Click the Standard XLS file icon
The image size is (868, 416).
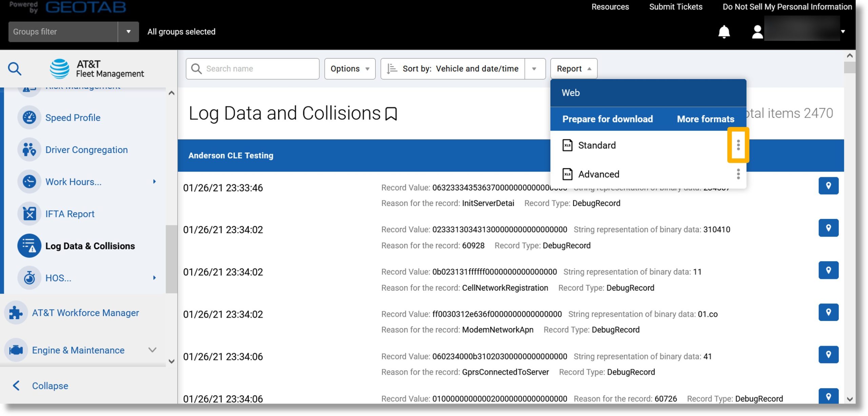click(567, 145)
